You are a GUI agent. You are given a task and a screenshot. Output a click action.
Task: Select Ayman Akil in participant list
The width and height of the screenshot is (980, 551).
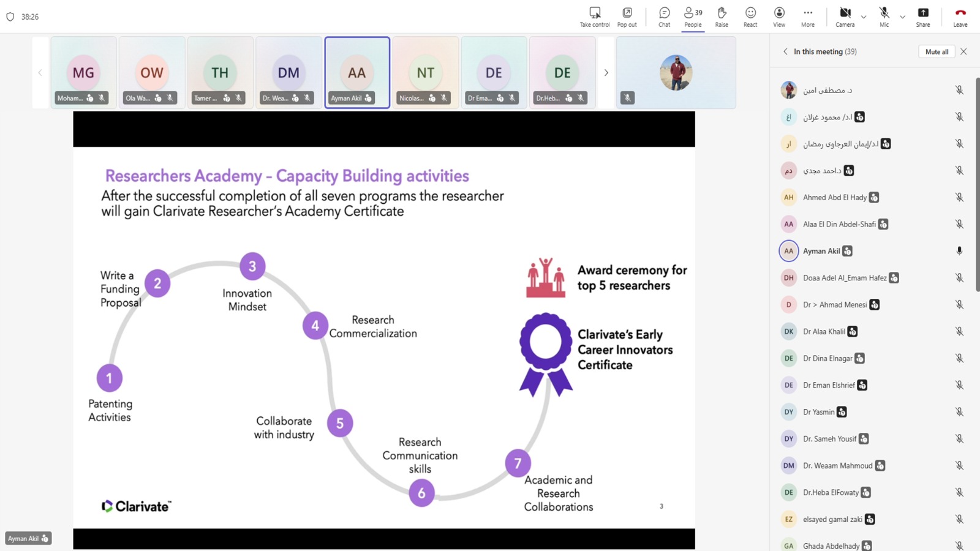(x=821, y=251)
